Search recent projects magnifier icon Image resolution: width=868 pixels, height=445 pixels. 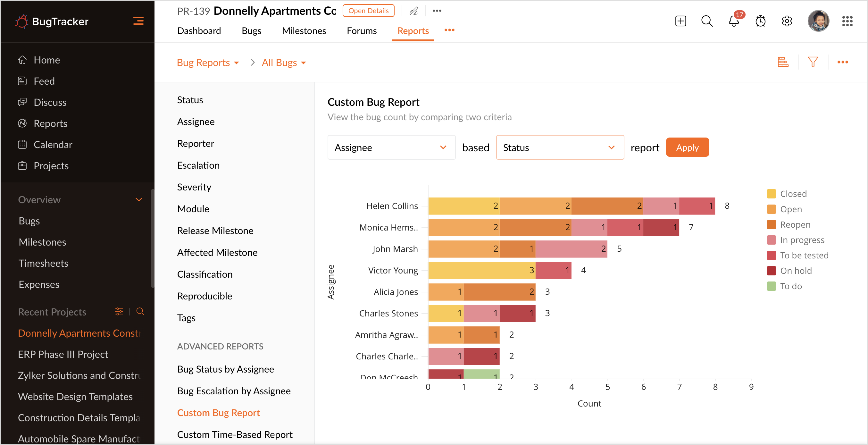140,312
